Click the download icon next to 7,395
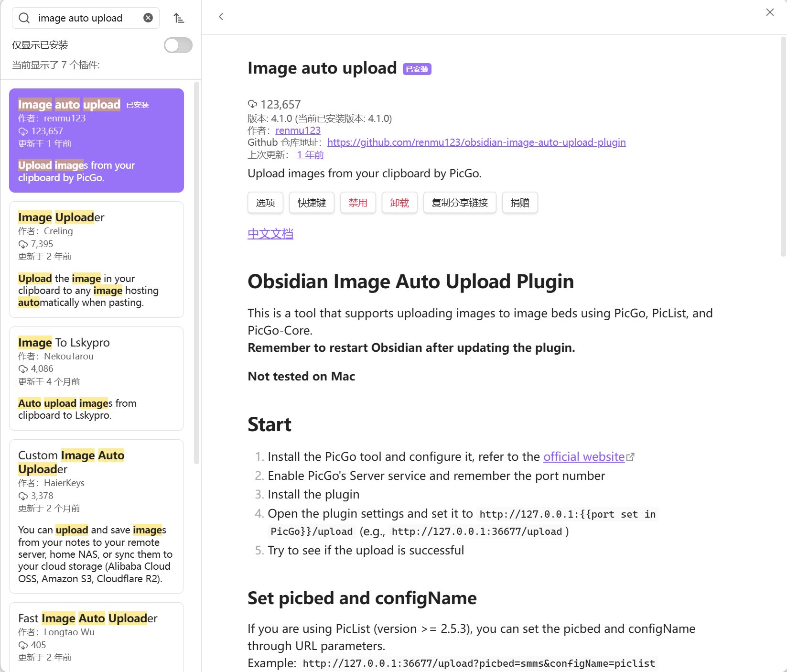787x672 pixels. pyautogui.click(x=23, y=244)
